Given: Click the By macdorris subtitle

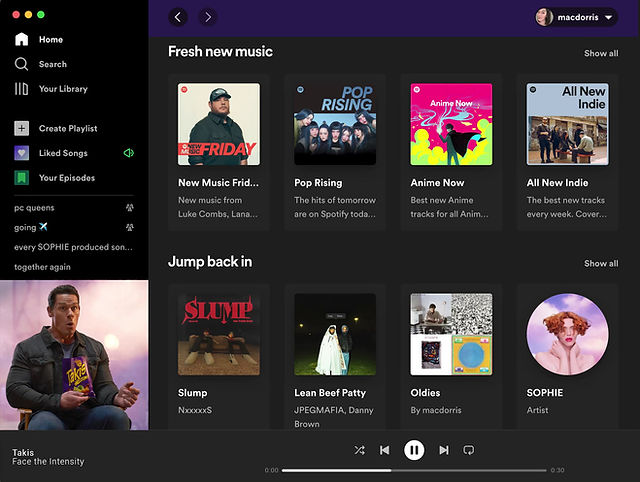Looking at the screenshot, I should [x=436, y=410].
